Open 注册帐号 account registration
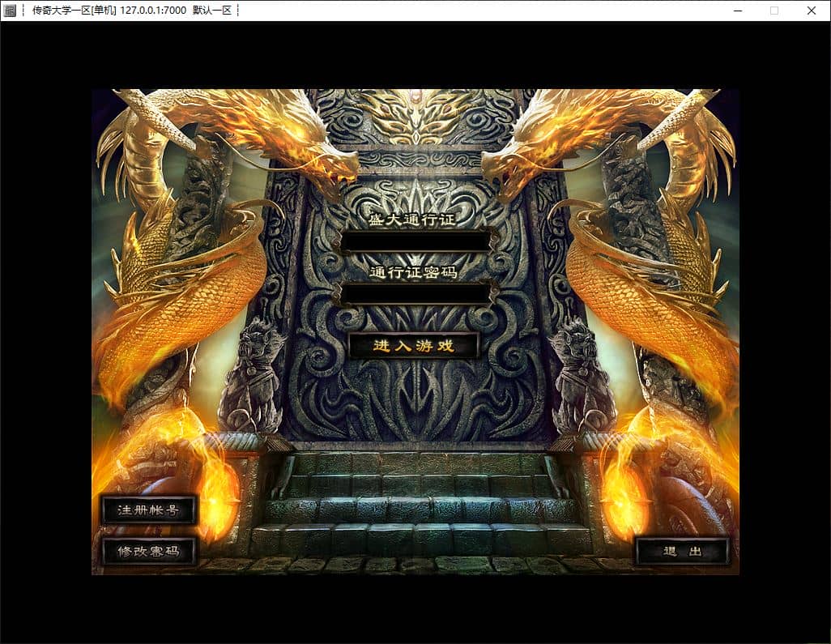The image size is (831, 644). click(x=149, y=510)
